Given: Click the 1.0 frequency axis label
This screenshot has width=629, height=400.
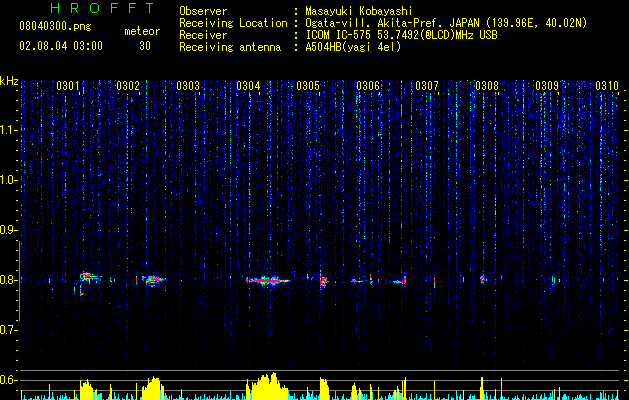Looking at the screenshot, I should [8, 180].
